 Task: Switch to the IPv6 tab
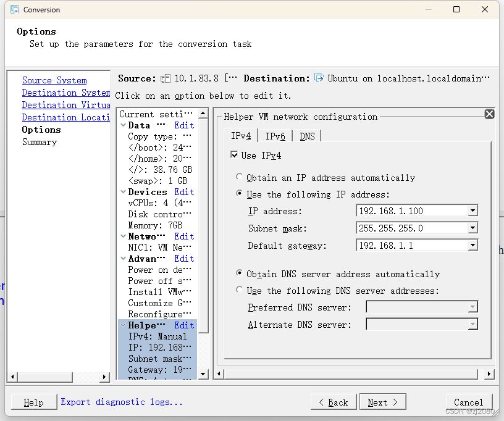275,136
